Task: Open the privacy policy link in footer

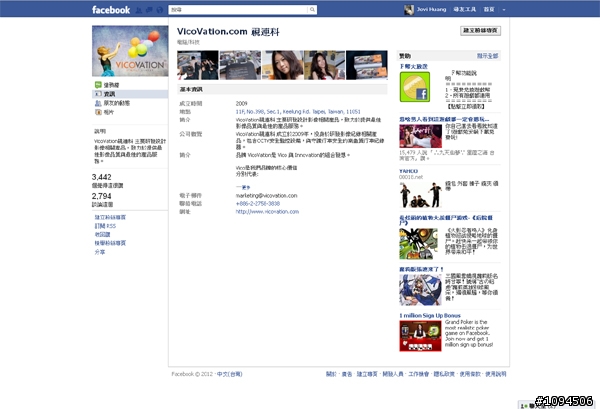Action: point(444,374)
